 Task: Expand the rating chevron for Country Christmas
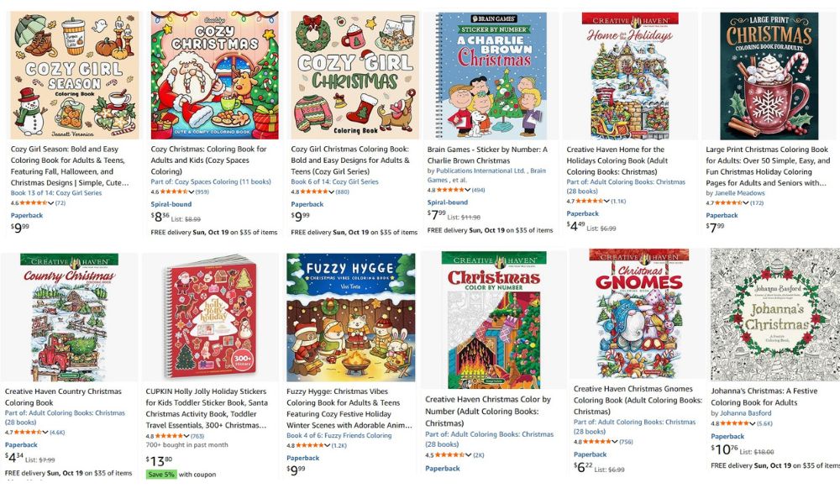(45, 433)
